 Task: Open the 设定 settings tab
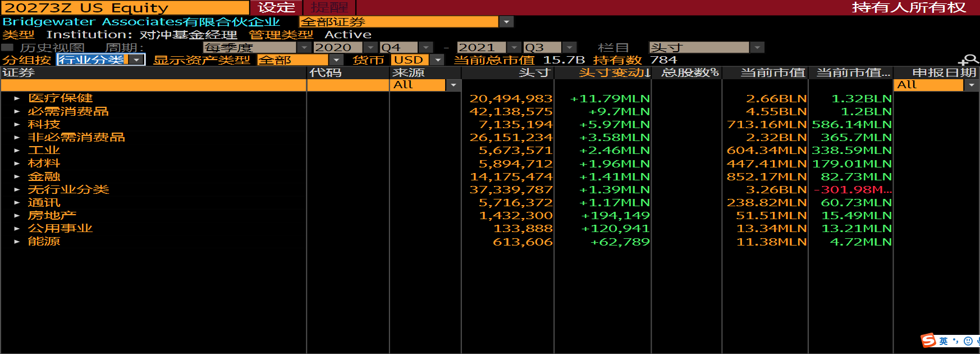pos(276,7)
